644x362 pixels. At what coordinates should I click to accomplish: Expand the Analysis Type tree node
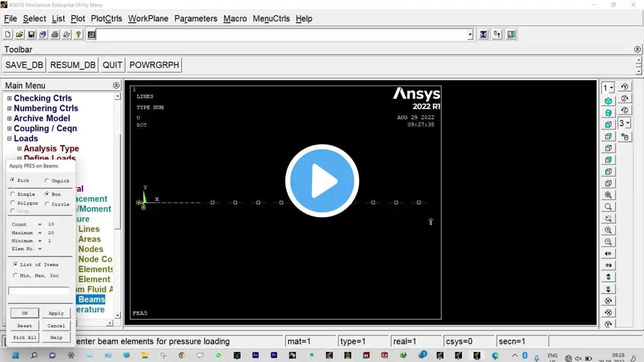[19, 149]
